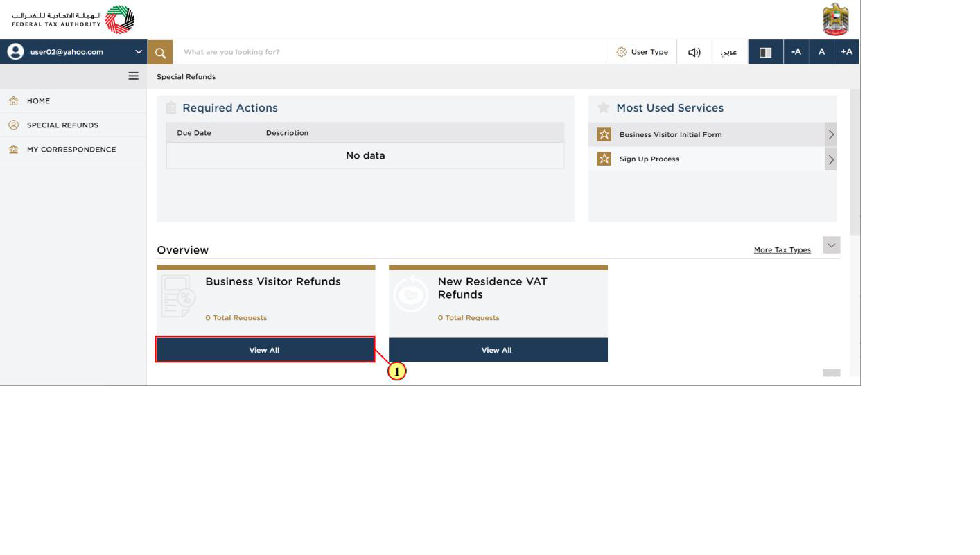Click '0 Total Requests' under New Residence VAT Refunds
The width and height of the screenshot is (980, 555).
469,317
